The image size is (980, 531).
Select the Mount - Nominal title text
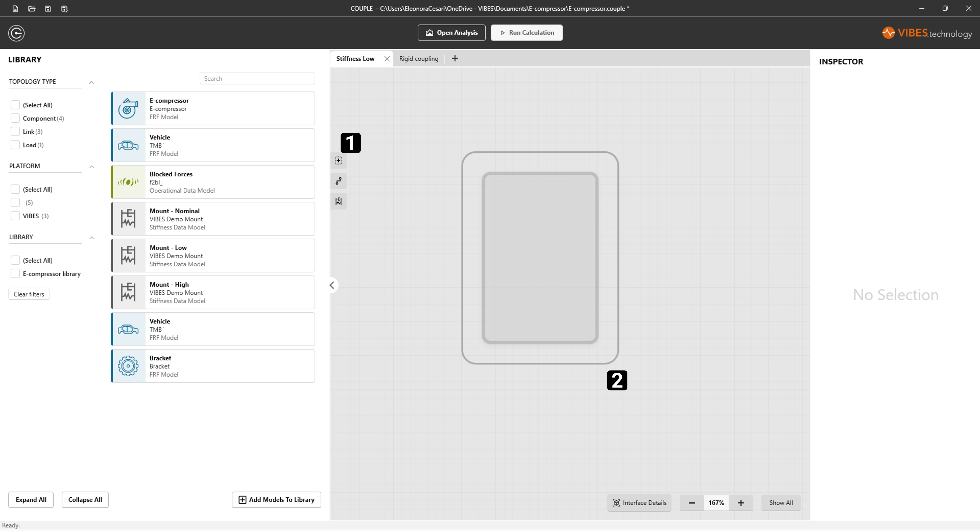(x=175, y=211)
